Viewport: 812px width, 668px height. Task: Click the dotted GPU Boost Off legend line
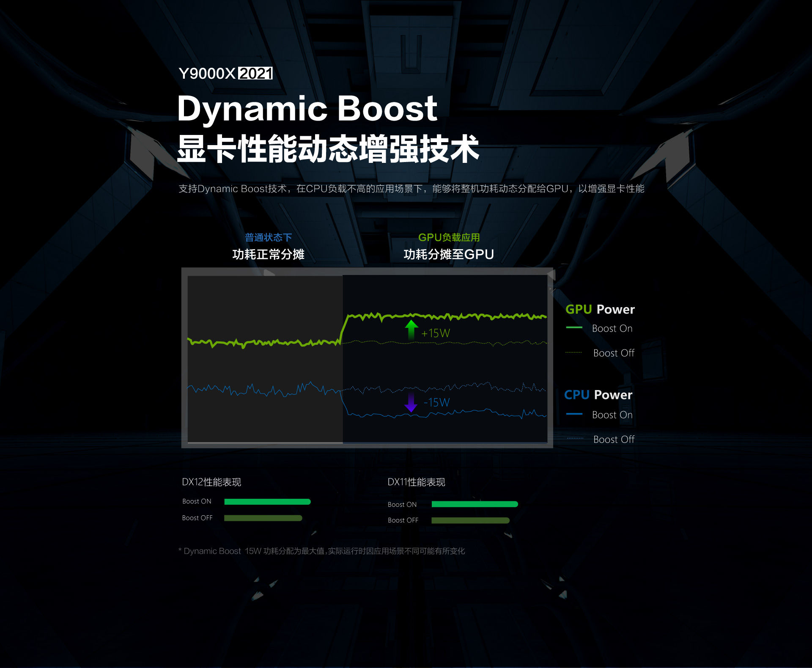[x=574, y=352]
